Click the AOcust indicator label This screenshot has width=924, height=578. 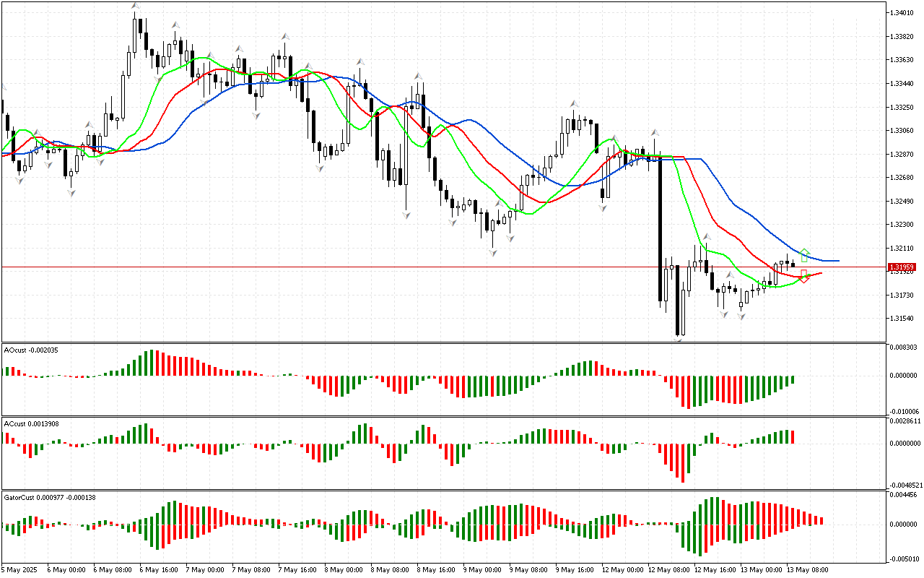pos(31,350)
